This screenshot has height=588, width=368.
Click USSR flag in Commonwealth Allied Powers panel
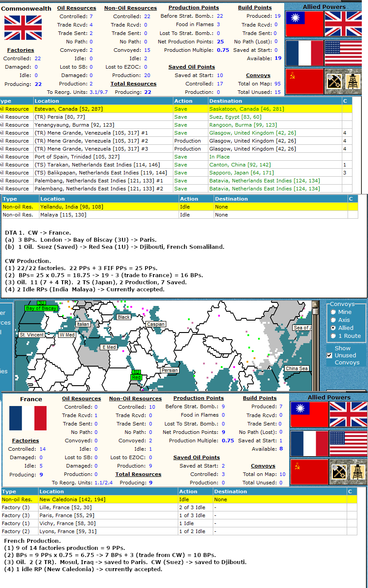pos(305,81)
